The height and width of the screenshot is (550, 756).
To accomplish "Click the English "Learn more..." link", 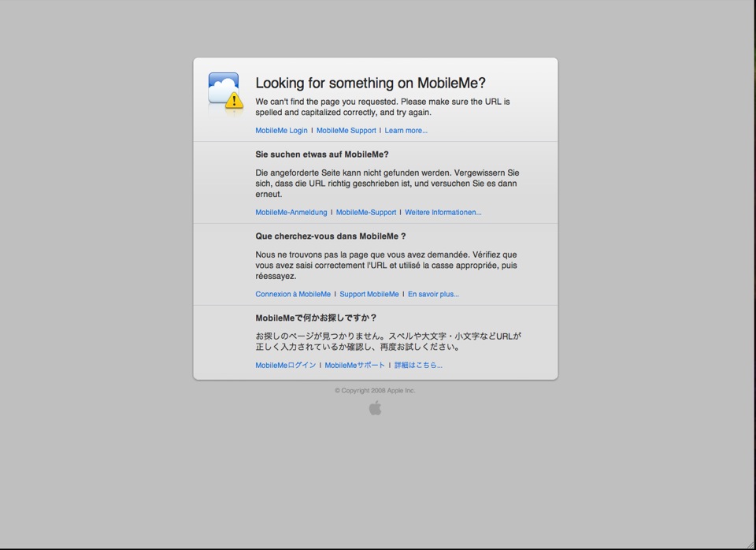I will [405, 130].
